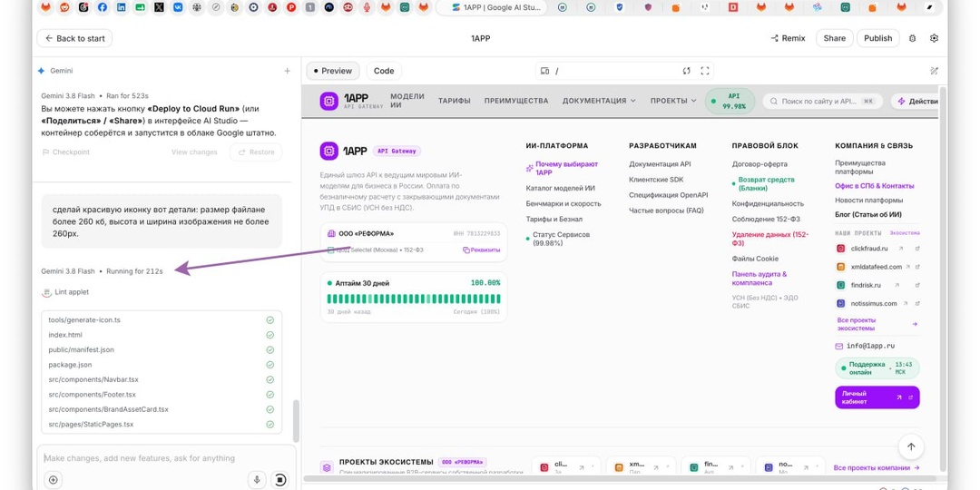Click the X (Twitter) bookmark icon in browser bar
Screen dimensions: 980x490
(159, 7)
